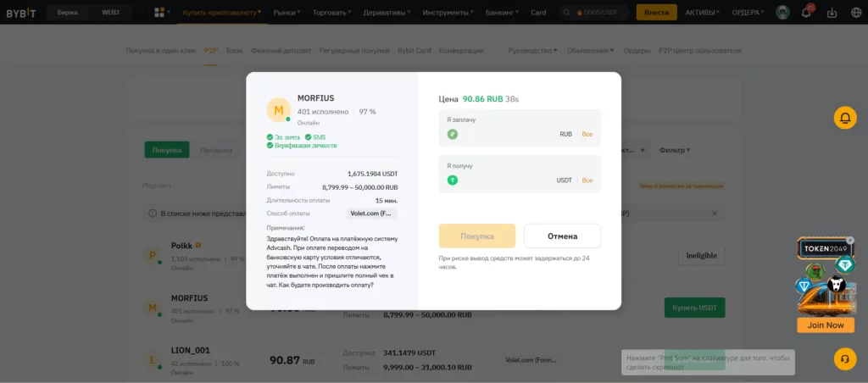
Task: Close the info notice with X
Action: [x=715, y=213]
